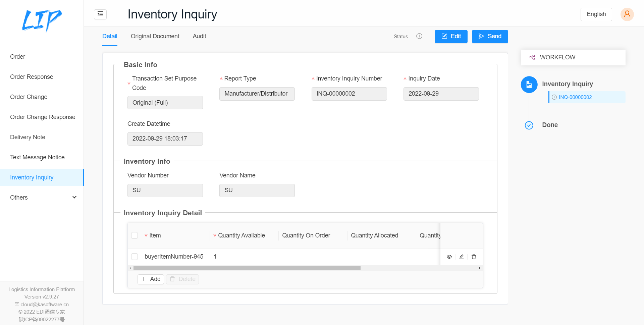Click the Add button below the table
The image size is (644, 325).
151,279
